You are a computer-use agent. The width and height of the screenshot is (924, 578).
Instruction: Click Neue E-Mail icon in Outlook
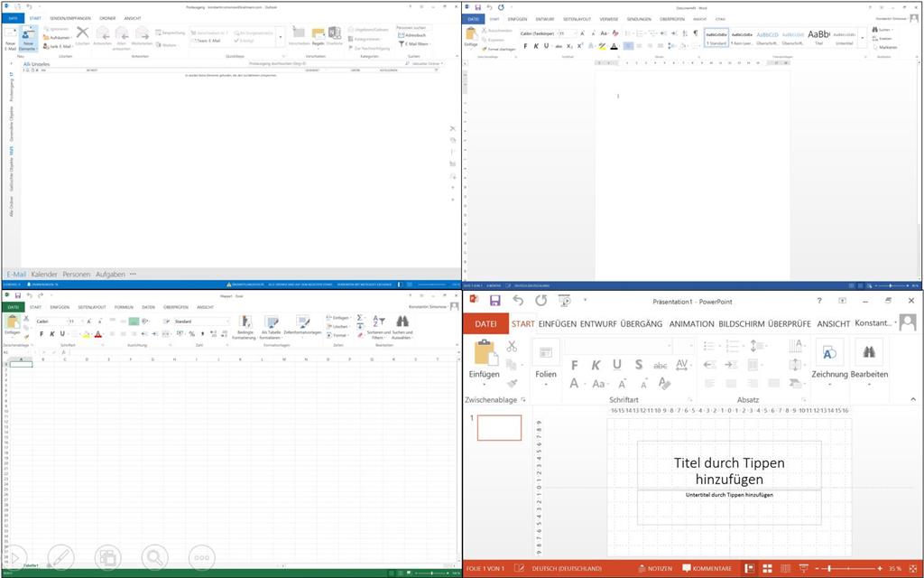(11, 34)
